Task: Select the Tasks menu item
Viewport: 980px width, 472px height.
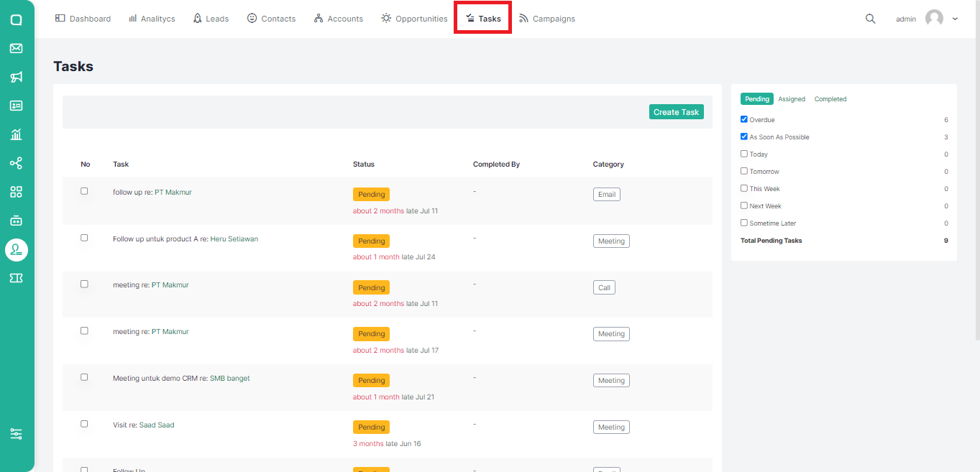Action: 483,19
